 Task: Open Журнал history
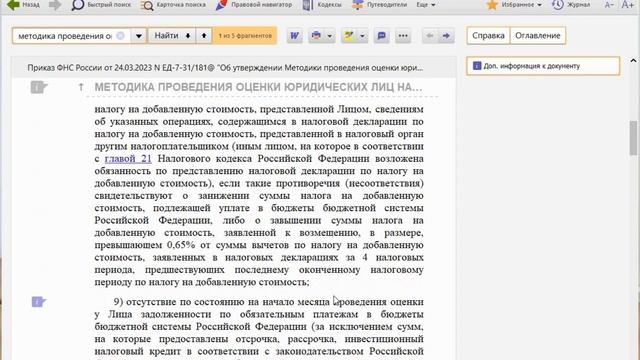[571, 5]
